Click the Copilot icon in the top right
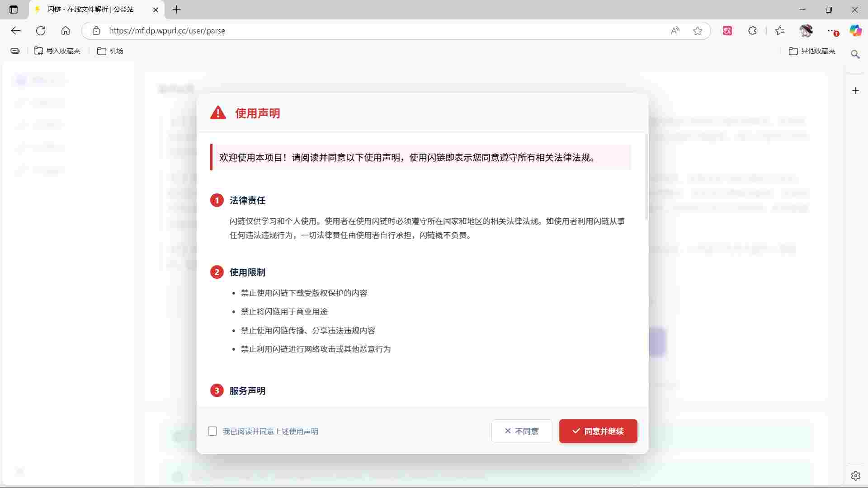 point(855,31)
